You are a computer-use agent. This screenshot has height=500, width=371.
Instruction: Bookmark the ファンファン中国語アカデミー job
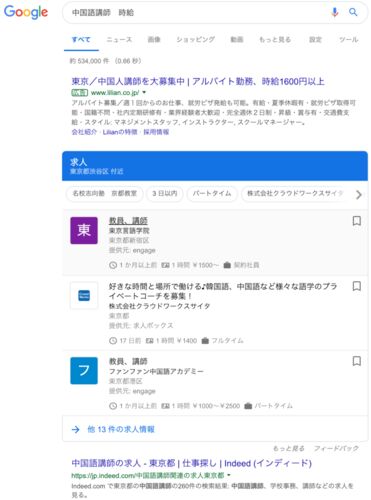pyautogui.click(x=357, y=361)
